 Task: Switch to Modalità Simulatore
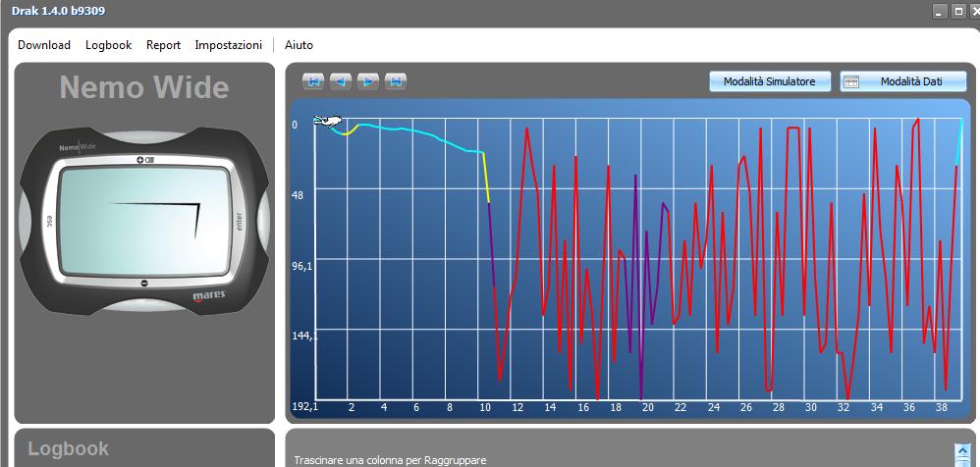pos(769,81)
